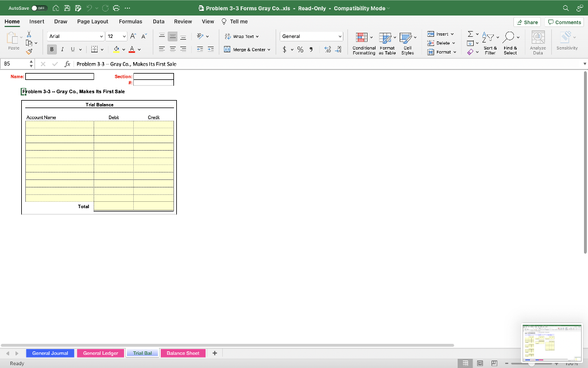The height and width of the screenshot is (368, 588).
Task: Click the Redo arrow icon
Action: coord(106,8)
